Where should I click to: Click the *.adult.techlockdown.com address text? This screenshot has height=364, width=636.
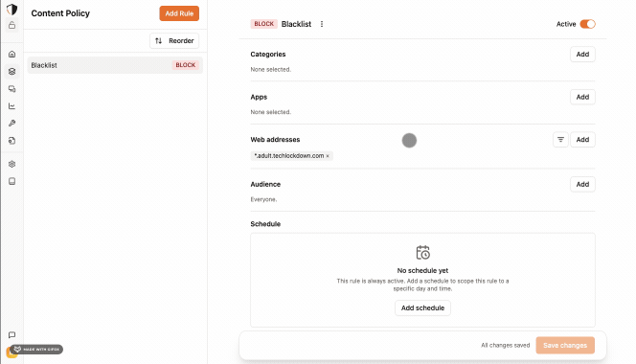289,156
